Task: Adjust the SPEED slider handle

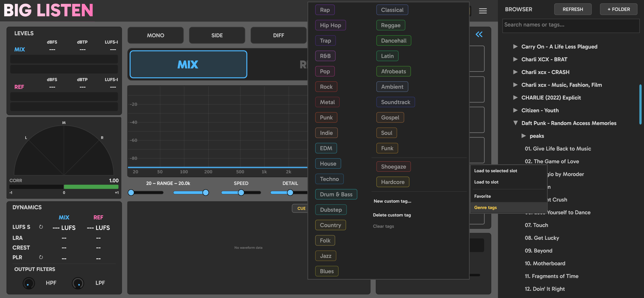Action: click(241, 192)
